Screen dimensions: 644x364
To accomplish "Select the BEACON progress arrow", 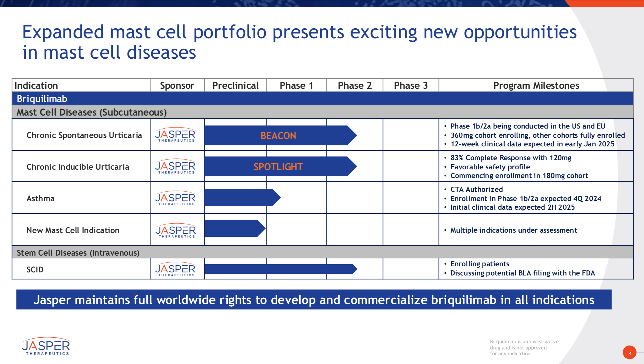I will click(x=278, y=136).
